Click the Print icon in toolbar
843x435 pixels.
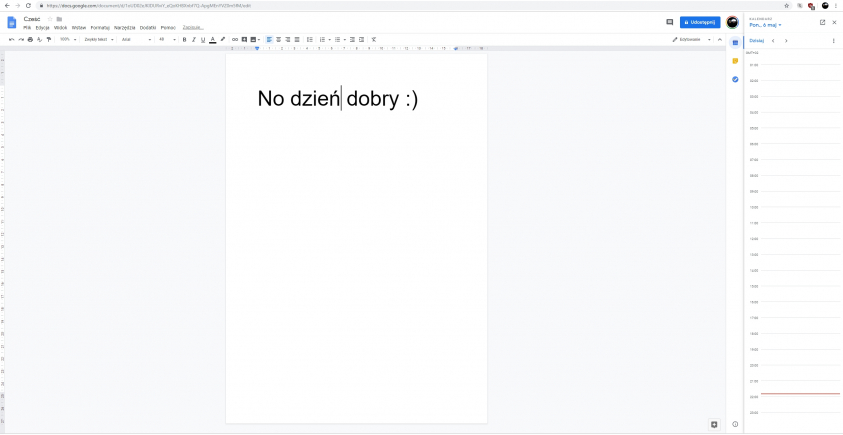29,39
